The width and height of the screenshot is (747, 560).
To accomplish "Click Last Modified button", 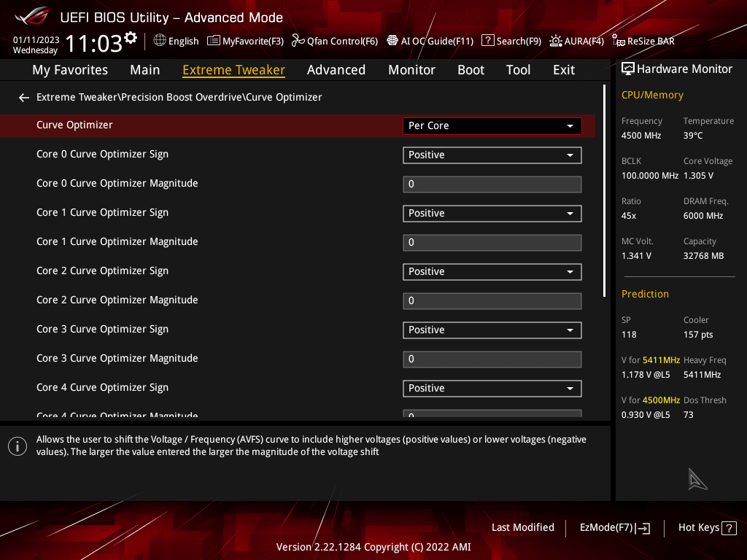I will pos(522,528).
